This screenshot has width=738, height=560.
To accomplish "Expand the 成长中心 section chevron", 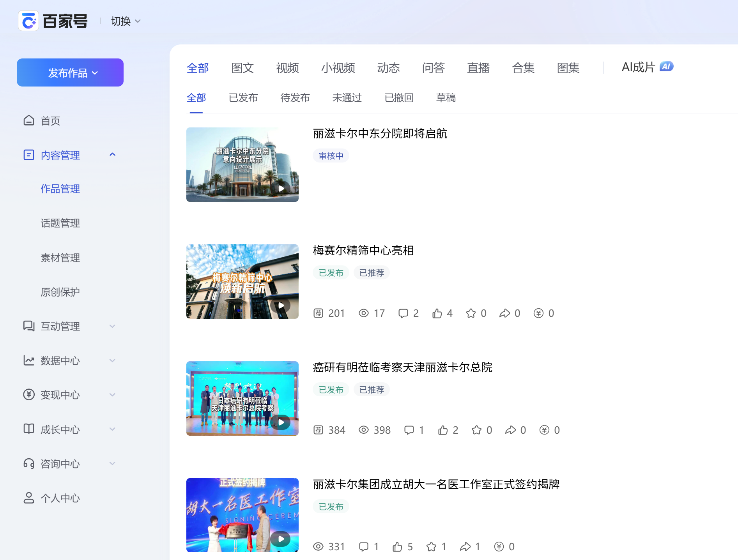I will click(x=113, y=429).
